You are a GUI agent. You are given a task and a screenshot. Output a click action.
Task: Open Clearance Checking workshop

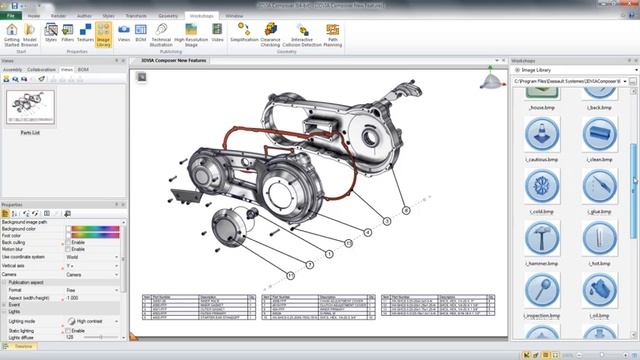click(270, 35)
